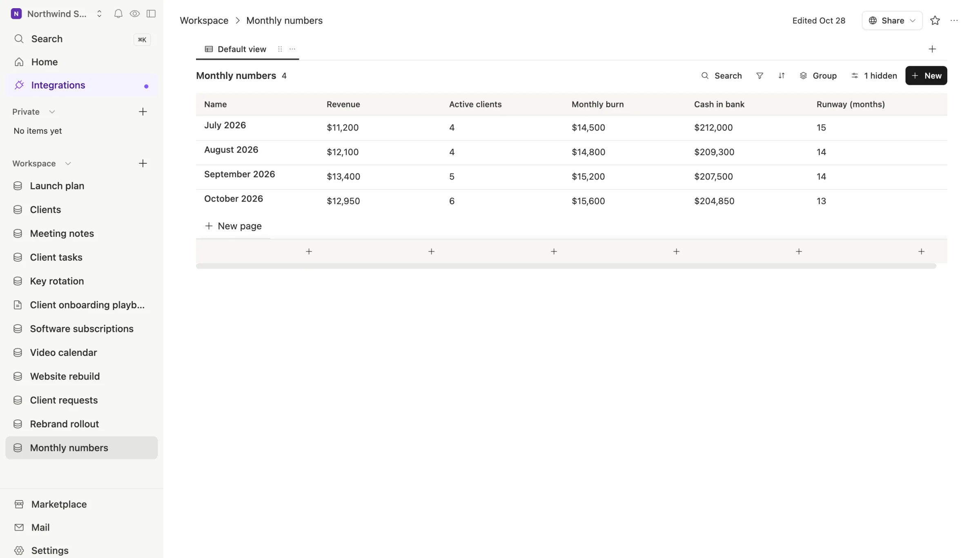Go to Home in the sidebar
Image resolution: width=980 pixels, height=558 pixels.
[82, 62]
